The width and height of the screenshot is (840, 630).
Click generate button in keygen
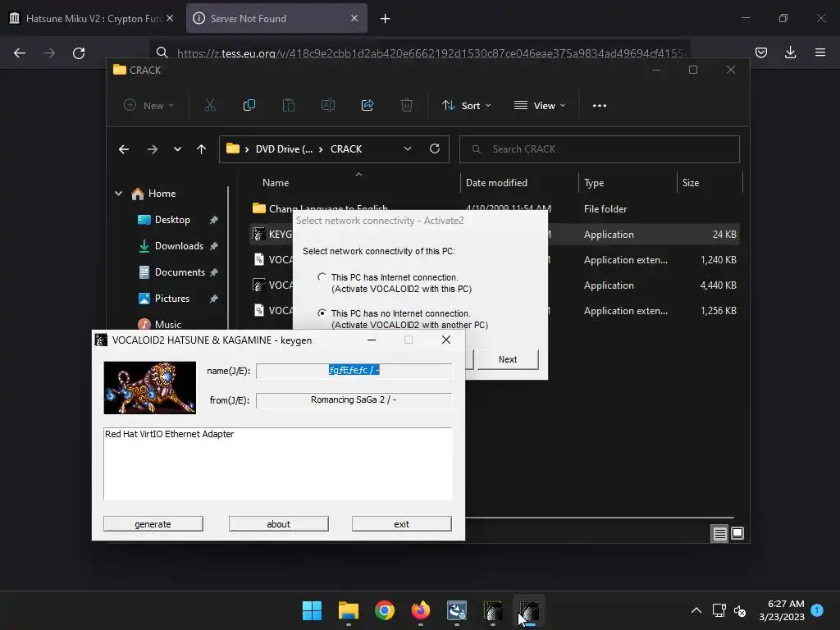[x=153, y=524]
